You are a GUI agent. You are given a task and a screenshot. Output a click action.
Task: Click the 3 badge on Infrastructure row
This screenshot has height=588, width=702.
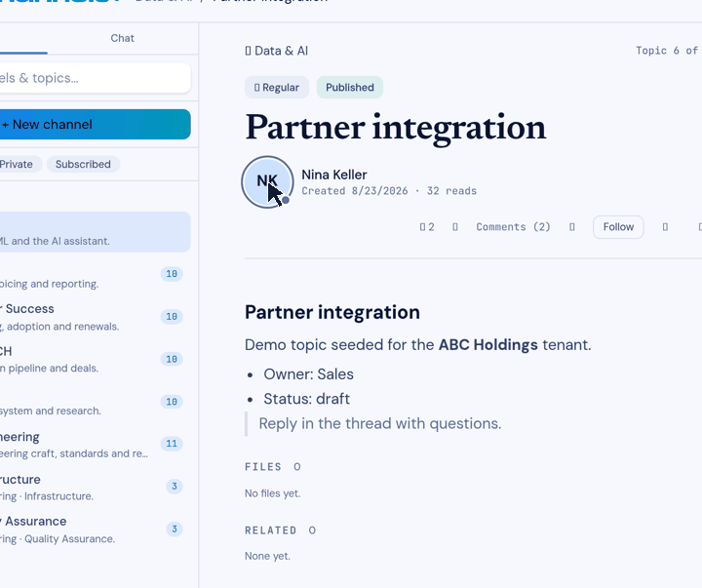click(175, 487)
